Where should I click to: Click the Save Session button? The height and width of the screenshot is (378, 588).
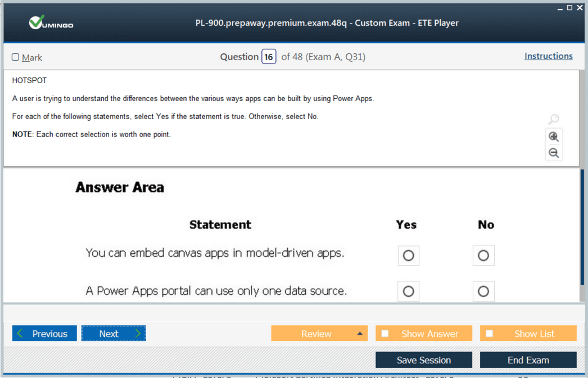point(424,360)
